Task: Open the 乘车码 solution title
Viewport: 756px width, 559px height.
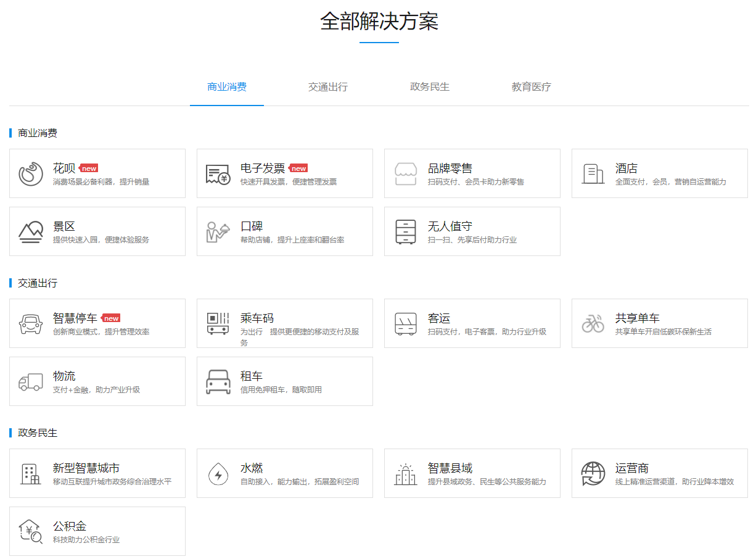Action: pyautogui.click(x=257, y=318)
